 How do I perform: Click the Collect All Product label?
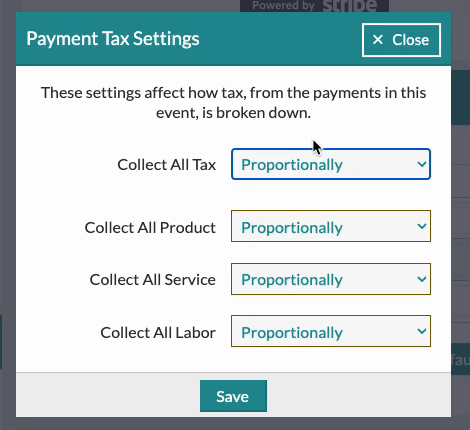click(x=150, y=228)
